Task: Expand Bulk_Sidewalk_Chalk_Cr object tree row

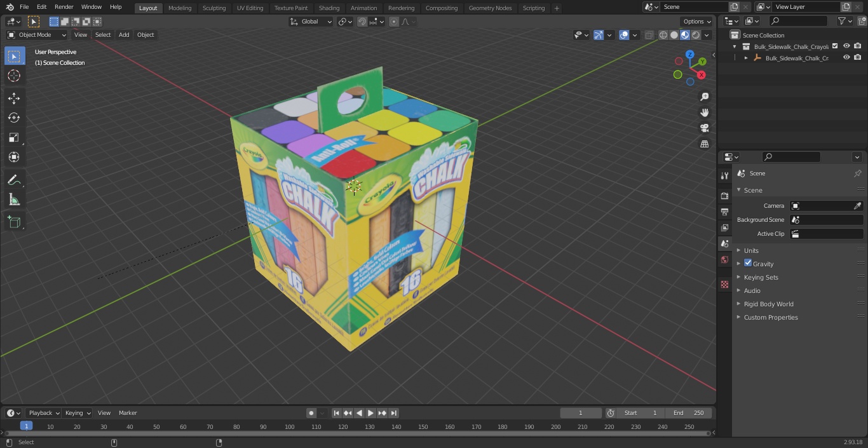Action: tap(746, 58)
